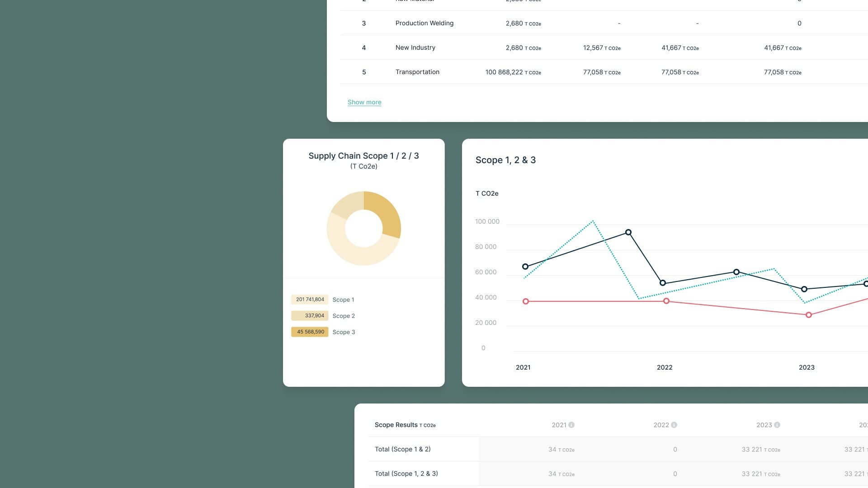
Task: Expand the Total (Scope 1 & 2) row
Action: pos(402,449)
